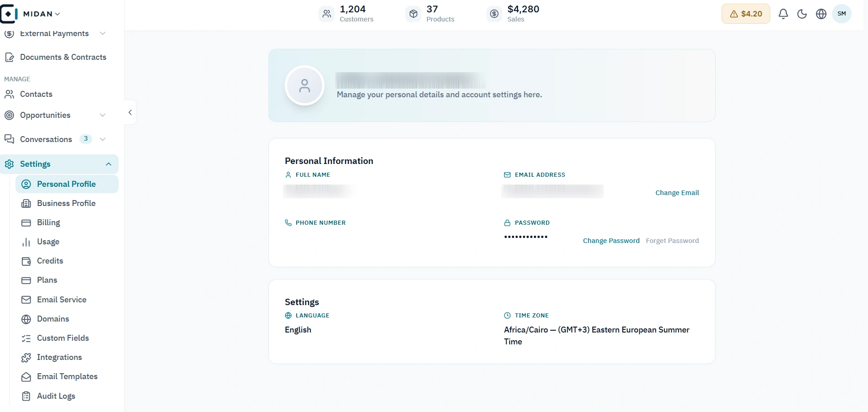Image resolution: width=868 pixels, height=412 pixels.
Task: Collapse the sidebar with the arrow handle
Action: (130, 112)
